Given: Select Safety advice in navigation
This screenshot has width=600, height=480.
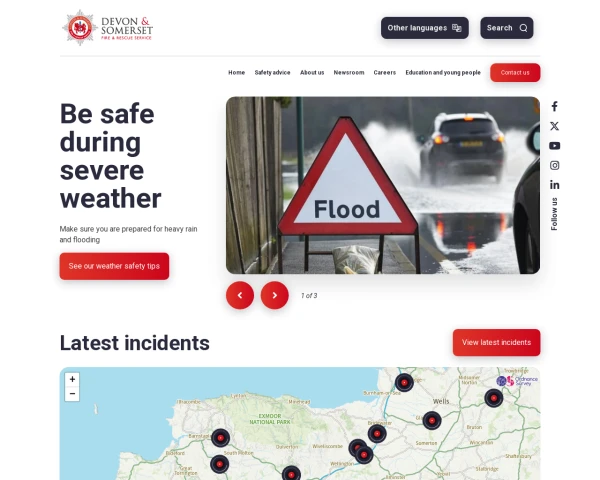Looking at the screenshot, I should pos(272,72).
